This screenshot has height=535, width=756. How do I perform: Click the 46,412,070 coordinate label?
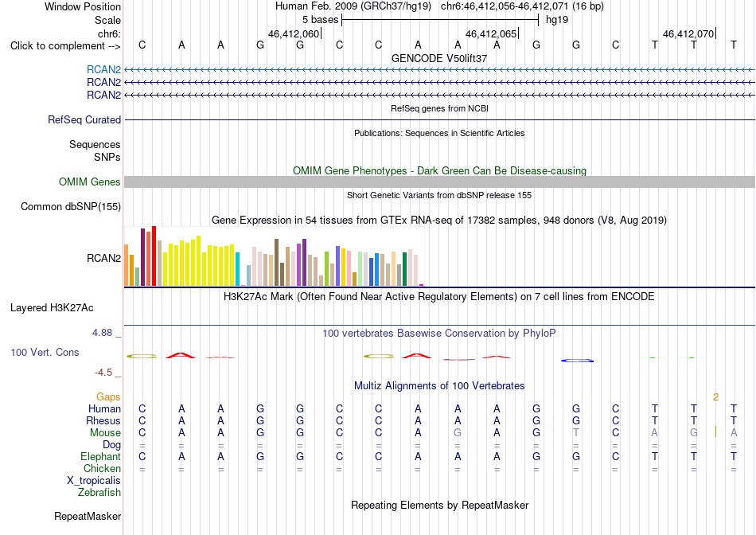[688, 33]
